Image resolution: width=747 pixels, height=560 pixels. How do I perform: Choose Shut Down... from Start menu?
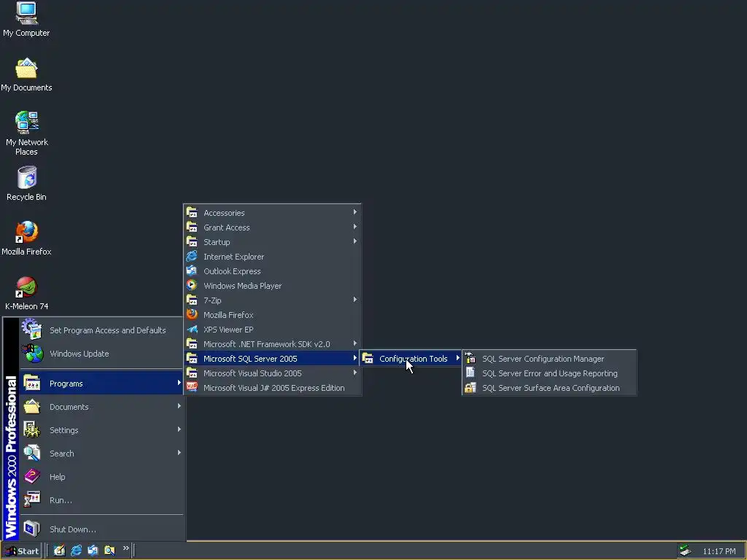pyautogui.click(x=101, y=529)
